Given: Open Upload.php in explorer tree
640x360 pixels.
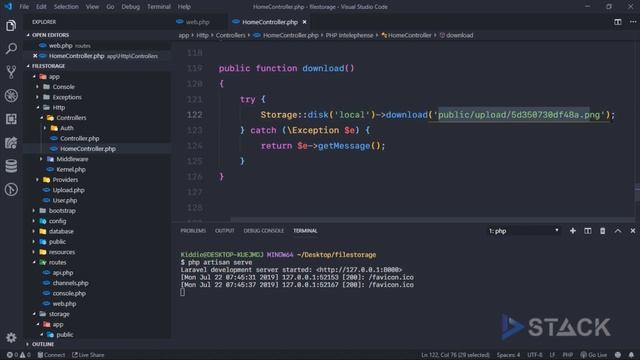Looking at the screenshot, I should pos(69,190).
